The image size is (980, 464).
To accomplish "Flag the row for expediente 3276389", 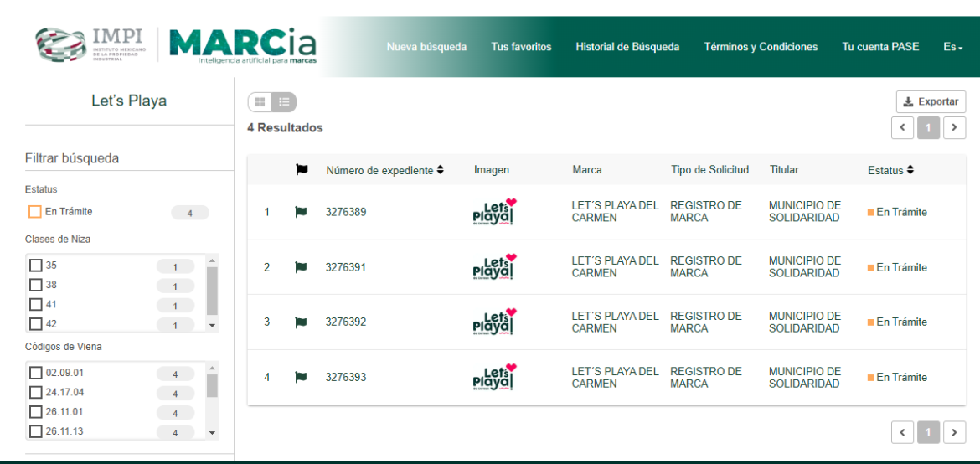I will 301,212.
